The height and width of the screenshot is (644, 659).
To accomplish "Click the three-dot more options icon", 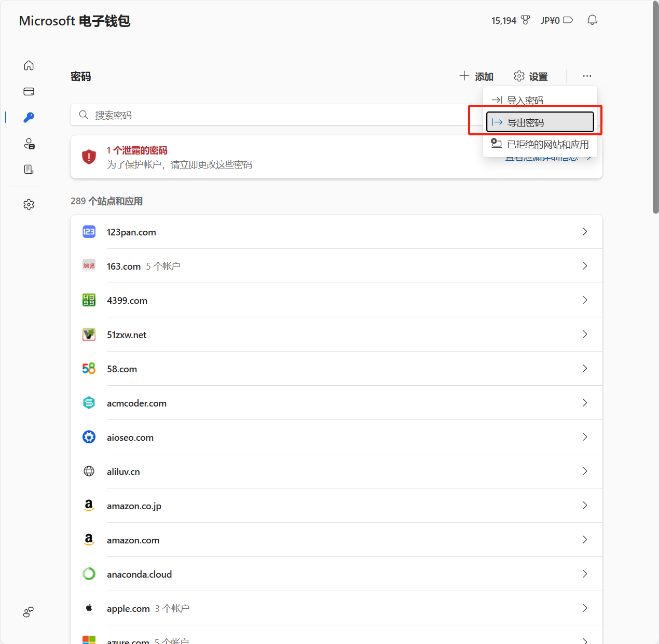I will point(587,76).
